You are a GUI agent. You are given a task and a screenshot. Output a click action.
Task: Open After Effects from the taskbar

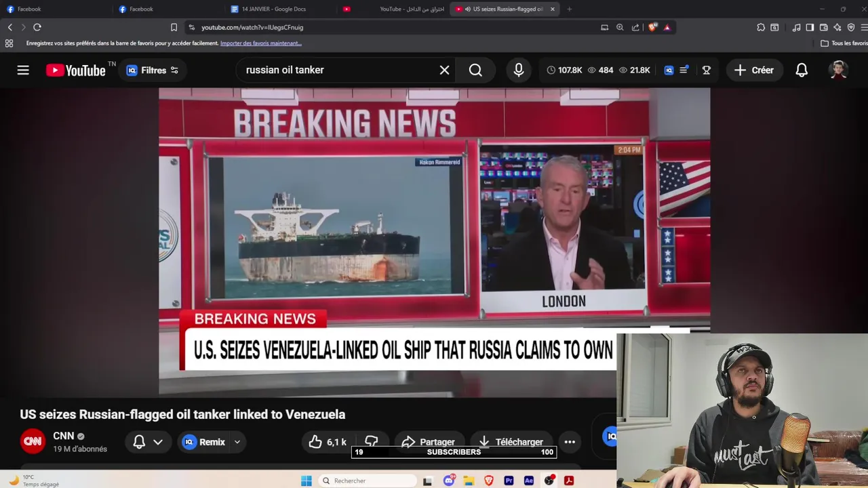pyautogui.click(x=529, y=481)
